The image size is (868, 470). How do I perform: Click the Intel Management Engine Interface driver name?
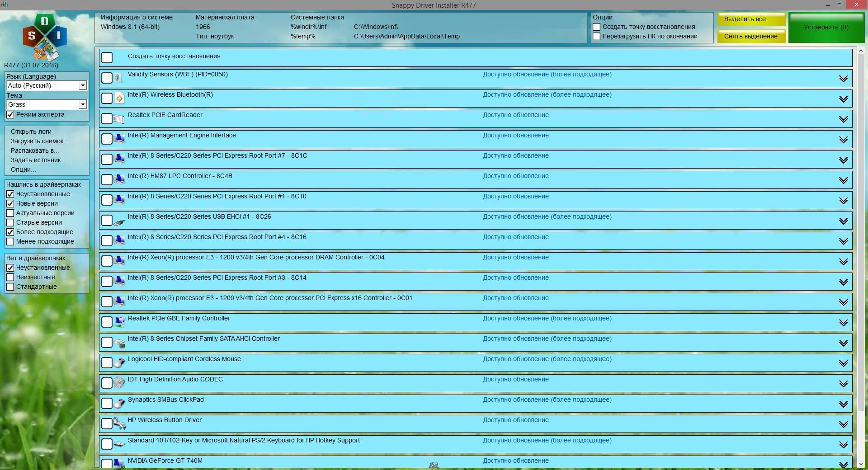[182, 135]
